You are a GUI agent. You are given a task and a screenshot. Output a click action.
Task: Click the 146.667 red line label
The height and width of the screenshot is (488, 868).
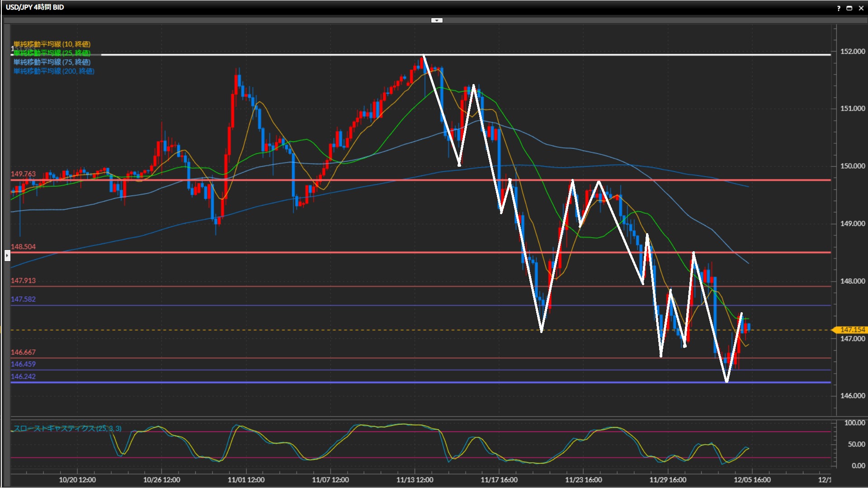click(23, 352)
